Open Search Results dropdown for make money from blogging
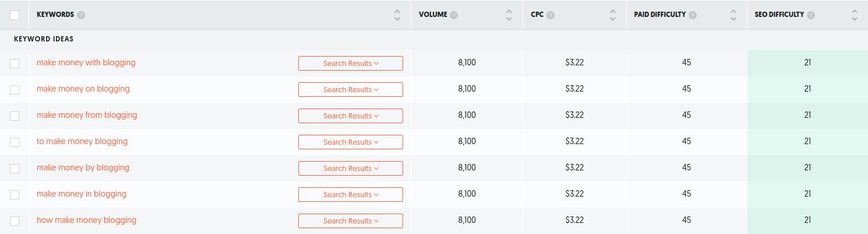868x234 pixels. pos(351,116)
